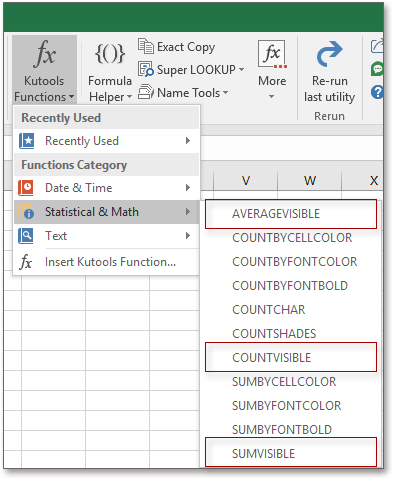Click the Re-run last utility label
This screenshot has height=479, width=393.
329,89
